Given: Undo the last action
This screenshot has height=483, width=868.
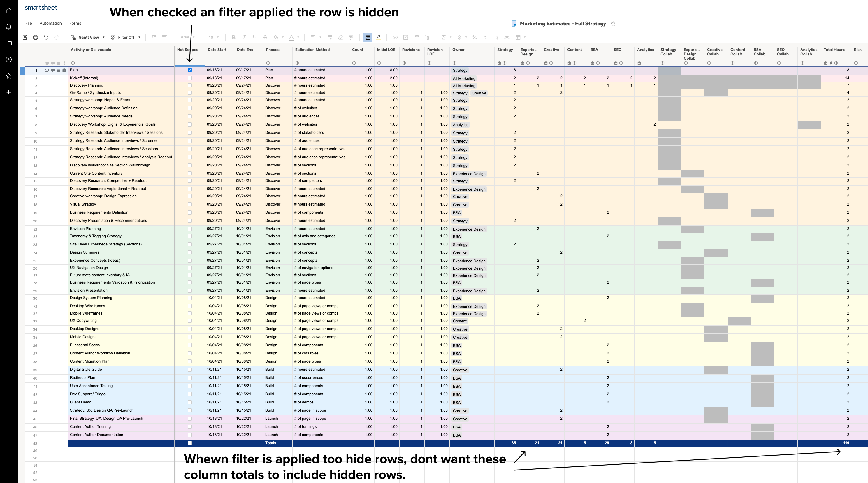Looking at the screenshot, I should point(46,37).
